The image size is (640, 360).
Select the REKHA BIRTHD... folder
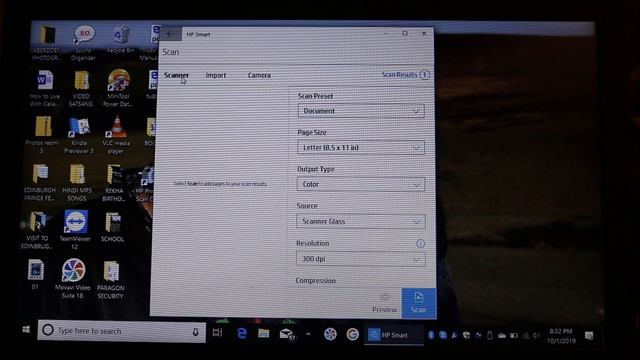114,182
